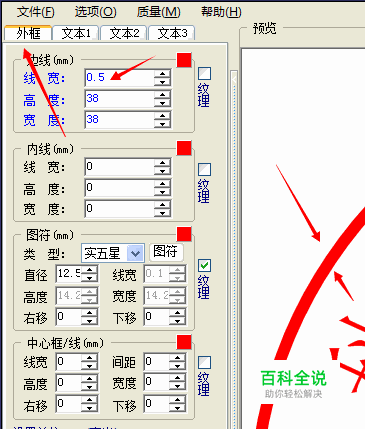
Task: Click the 中心框/线 高度 input field
Action: click(x=69, y=382)
